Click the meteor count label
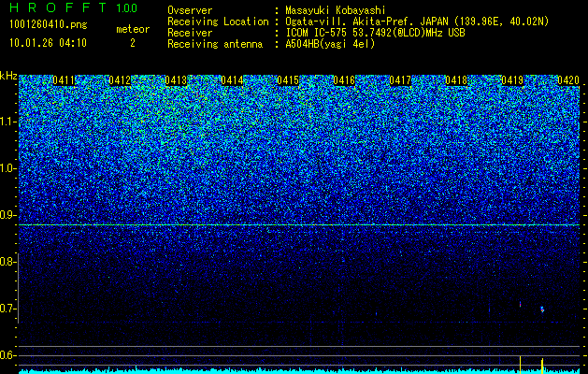Screen dimensions: 588x374 pyautogui.click(x=133, y=29)
